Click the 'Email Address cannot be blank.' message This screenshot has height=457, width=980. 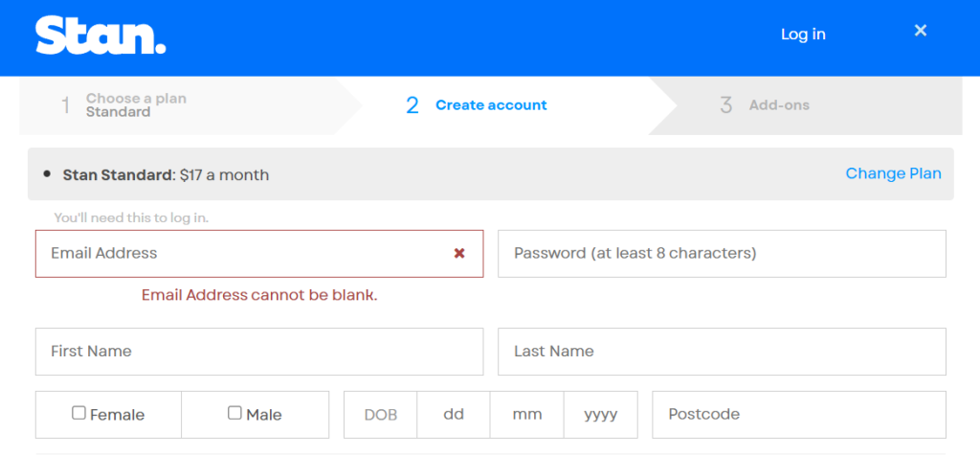tap(259, 295)
